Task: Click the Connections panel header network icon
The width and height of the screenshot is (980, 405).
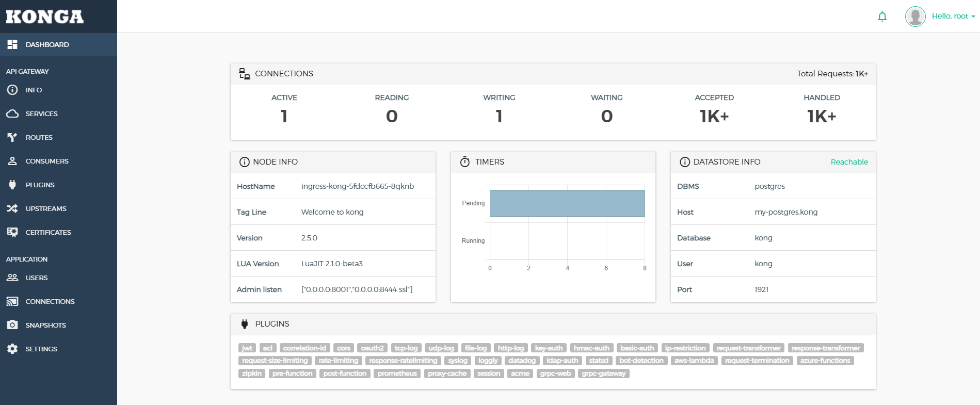Action: pyautogui.click(x=245, y=74)
